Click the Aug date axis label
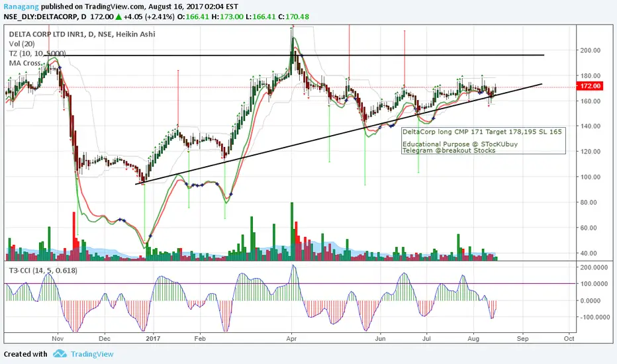The height and width of the screenshot is (364, 617). pos(473,338)
